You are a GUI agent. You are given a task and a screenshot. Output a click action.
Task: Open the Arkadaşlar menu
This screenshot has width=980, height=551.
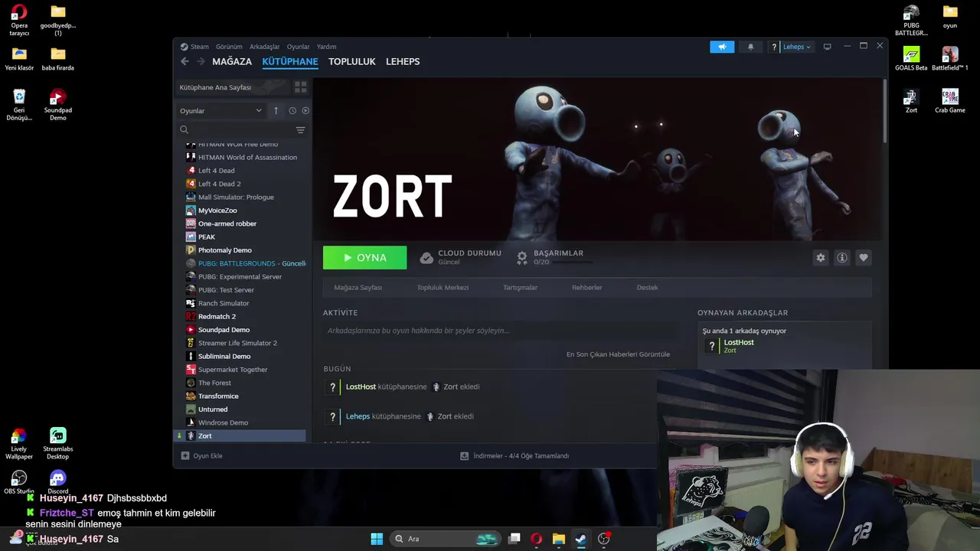click(264, 47)
